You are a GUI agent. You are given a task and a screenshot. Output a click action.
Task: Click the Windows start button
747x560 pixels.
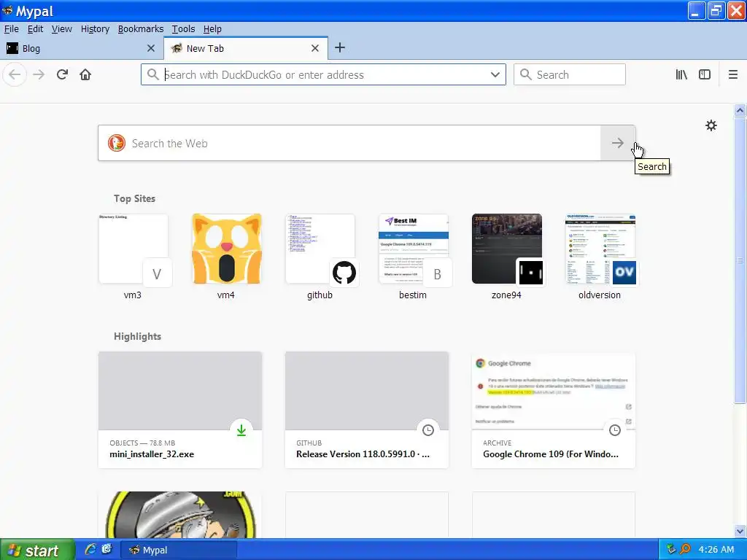point(36,550)
